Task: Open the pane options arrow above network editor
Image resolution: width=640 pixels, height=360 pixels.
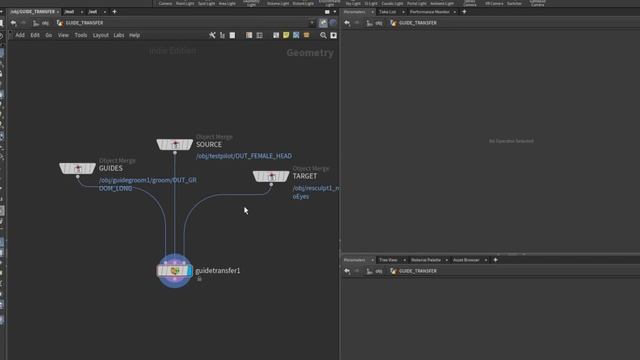Action: click(x=335, y=12)
